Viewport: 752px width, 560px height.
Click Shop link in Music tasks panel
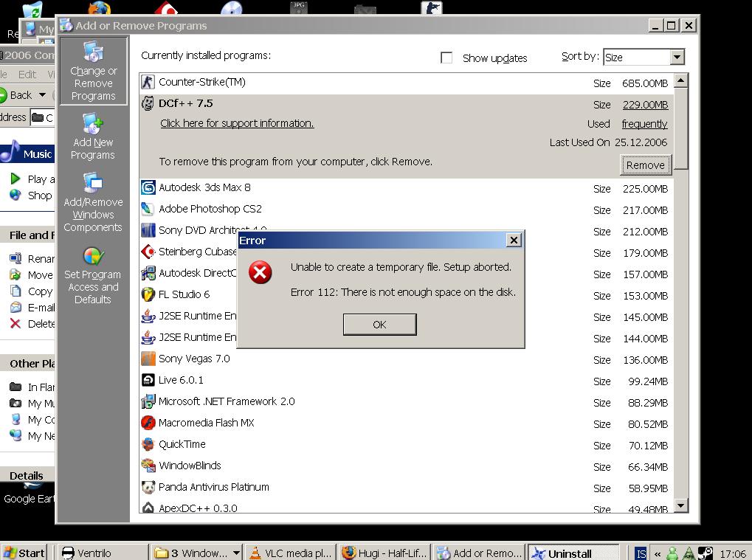(x=39, y=196)
